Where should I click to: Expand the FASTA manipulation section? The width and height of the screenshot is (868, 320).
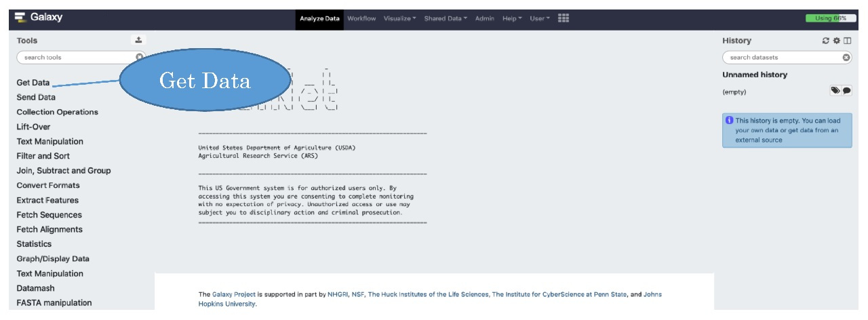[54, 303]
